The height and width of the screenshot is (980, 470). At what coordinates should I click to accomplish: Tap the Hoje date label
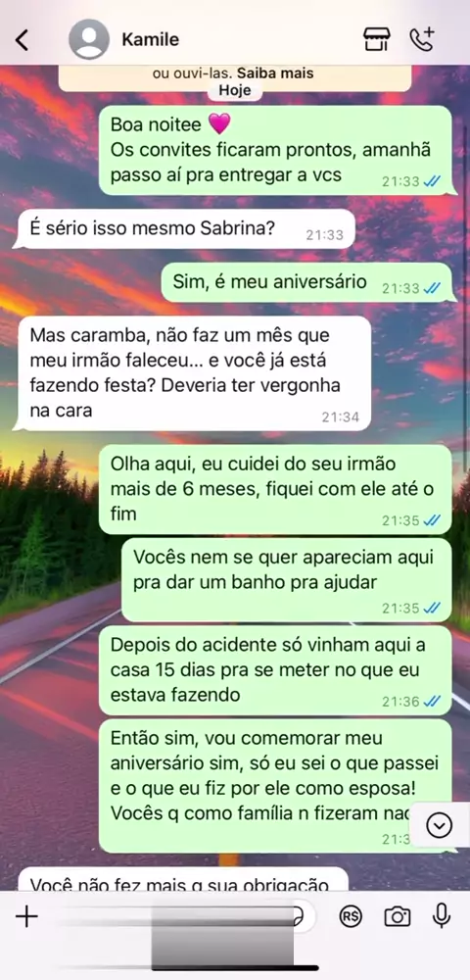pos(235,90)
